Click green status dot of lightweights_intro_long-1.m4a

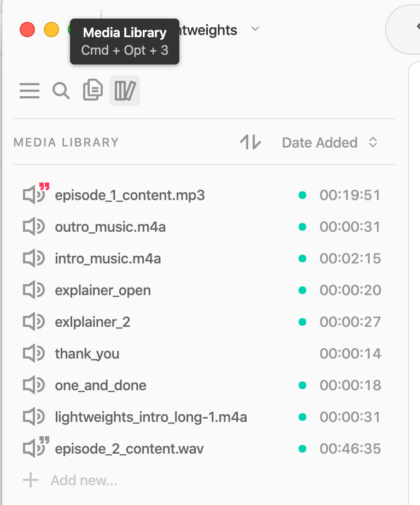302,417
